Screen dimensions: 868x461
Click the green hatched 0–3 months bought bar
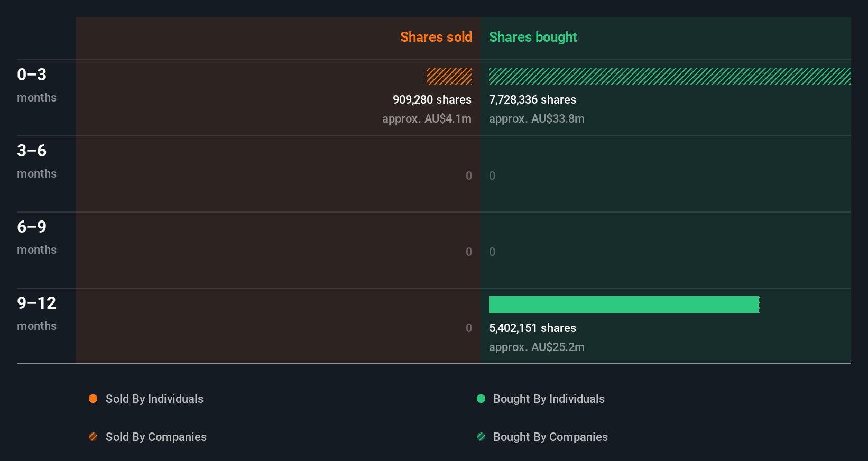click(670, 76)
